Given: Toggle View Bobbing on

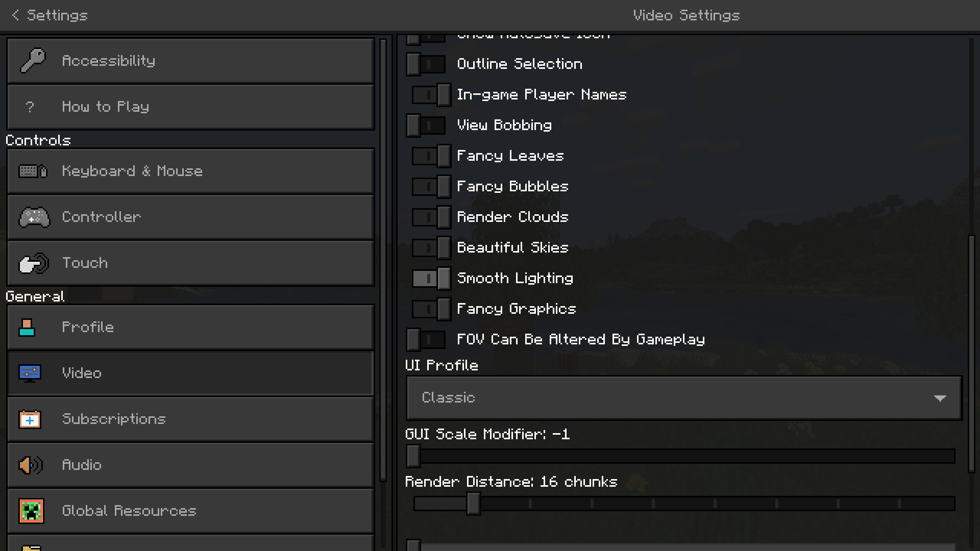Looking at the screenshot, I should [426, 126].
